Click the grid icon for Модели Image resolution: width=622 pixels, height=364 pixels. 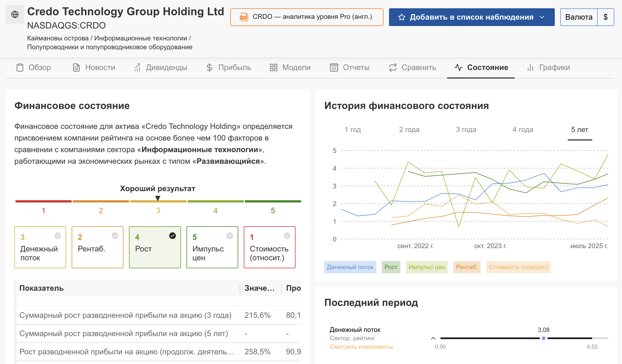point(274,67)
